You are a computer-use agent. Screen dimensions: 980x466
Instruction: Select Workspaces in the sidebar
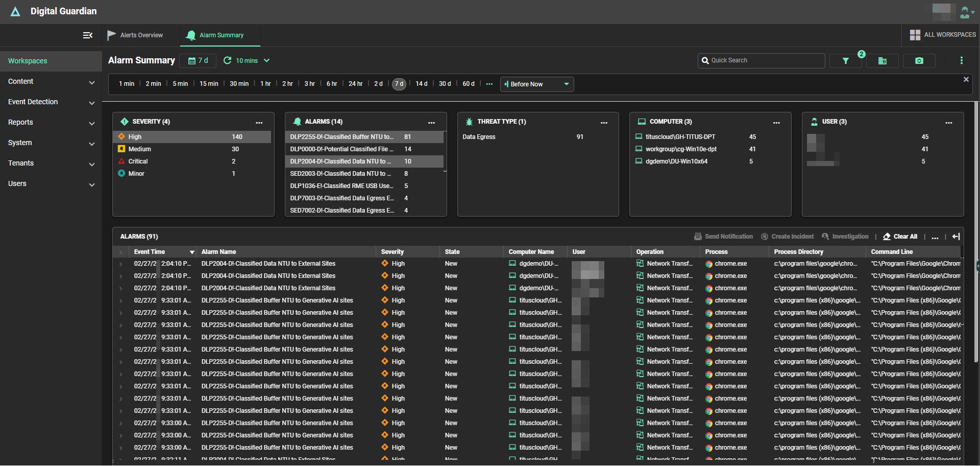[x=51, y=61]
